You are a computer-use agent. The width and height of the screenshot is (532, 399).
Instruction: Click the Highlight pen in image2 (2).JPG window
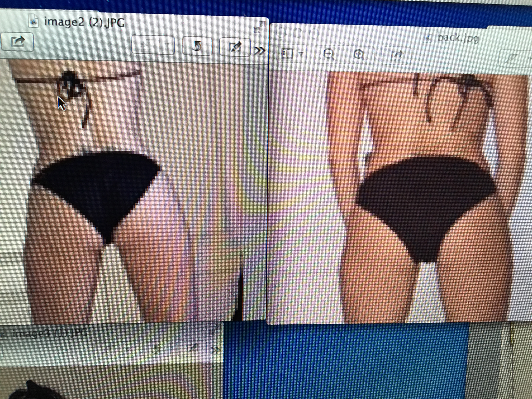click(x=146, y=45)
